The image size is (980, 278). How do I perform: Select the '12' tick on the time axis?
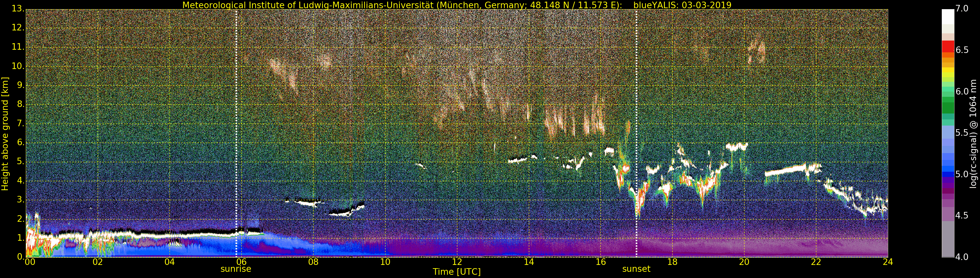457,262
